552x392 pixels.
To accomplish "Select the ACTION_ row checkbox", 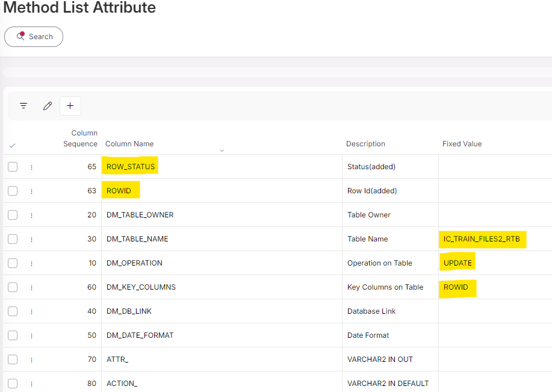I will coord(13,384).
